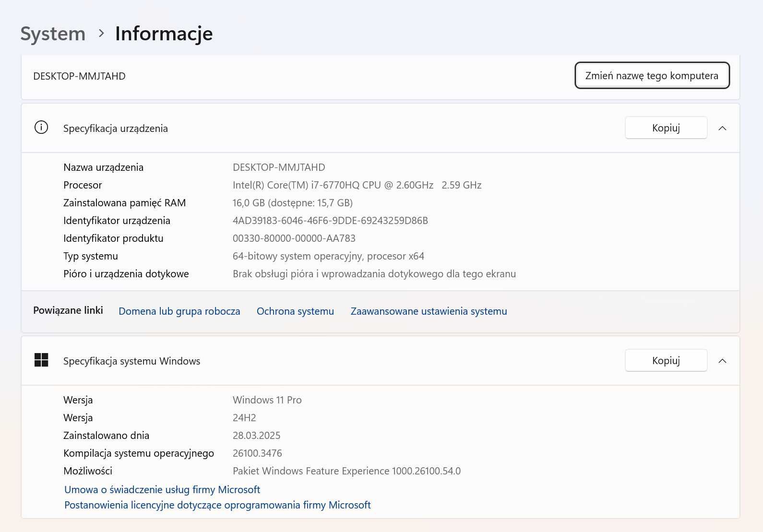
Task: Click the Zainstalowana pamięć RAM label
Action: (x=124, y=202)
